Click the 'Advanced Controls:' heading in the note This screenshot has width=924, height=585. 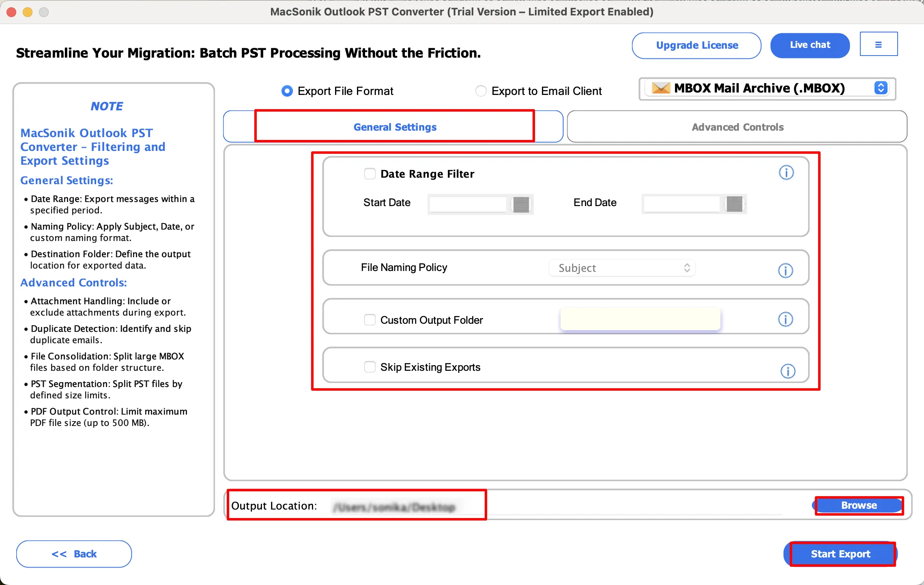tap(73, 283)
